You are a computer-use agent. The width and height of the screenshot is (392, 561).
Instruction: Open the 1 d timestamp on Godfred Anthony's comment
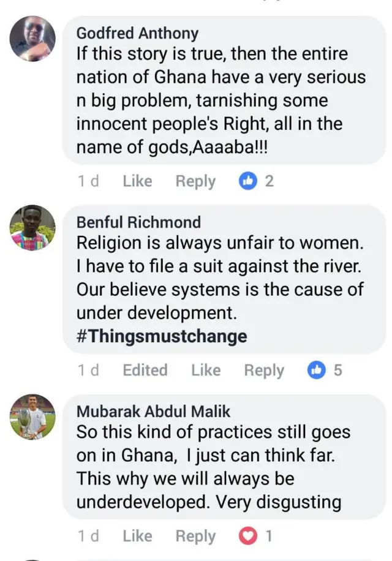point(89,180)
